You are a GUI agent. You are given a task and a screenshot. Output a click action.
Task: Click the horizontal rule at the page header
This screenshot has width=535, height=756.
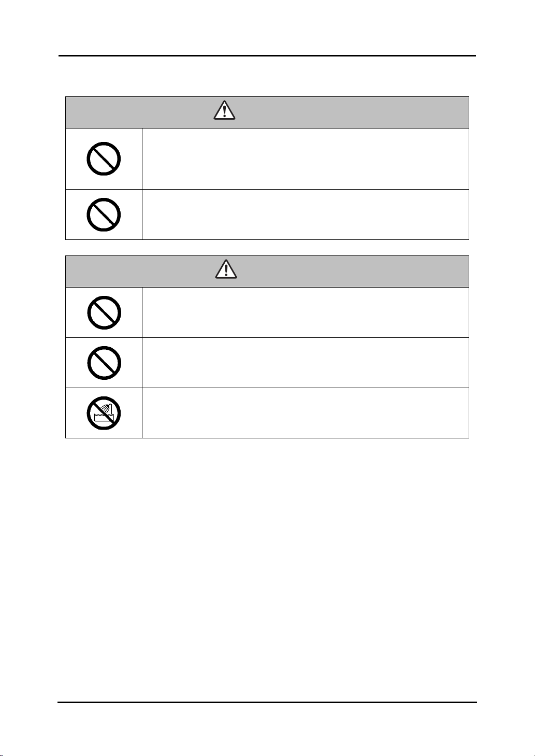[x=267, y=55]
